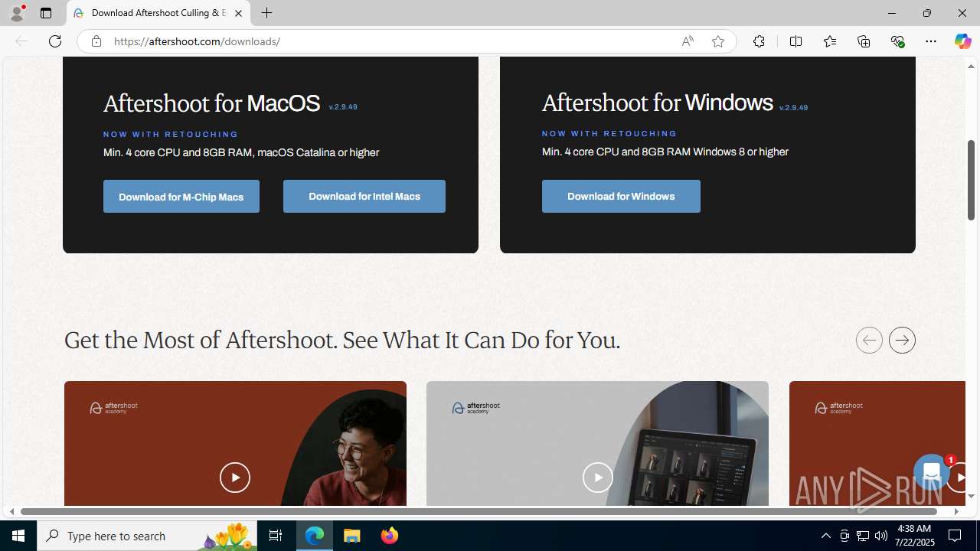This screenshot has width=980, height=551.
Task: Select the first academy video thumbnail
Action: (235, 444)
